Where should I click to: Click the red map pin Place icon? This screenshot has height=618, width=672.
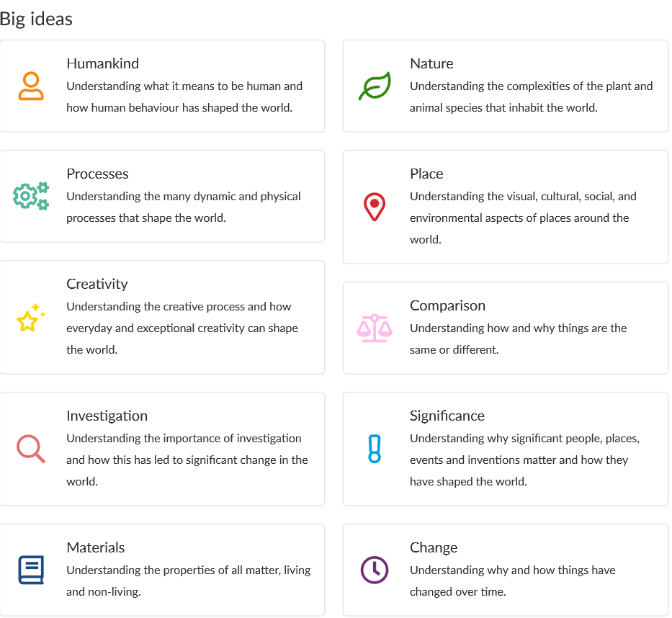coord(375,207)
